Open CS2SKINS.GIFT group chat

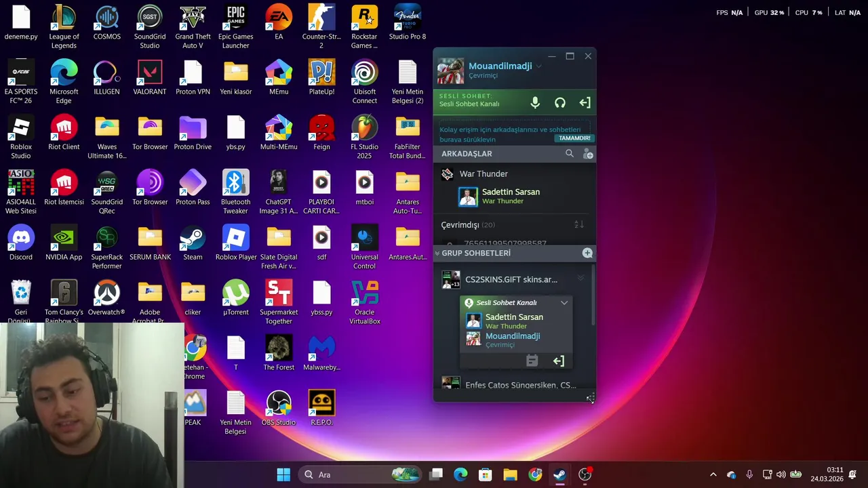[511, 279]
